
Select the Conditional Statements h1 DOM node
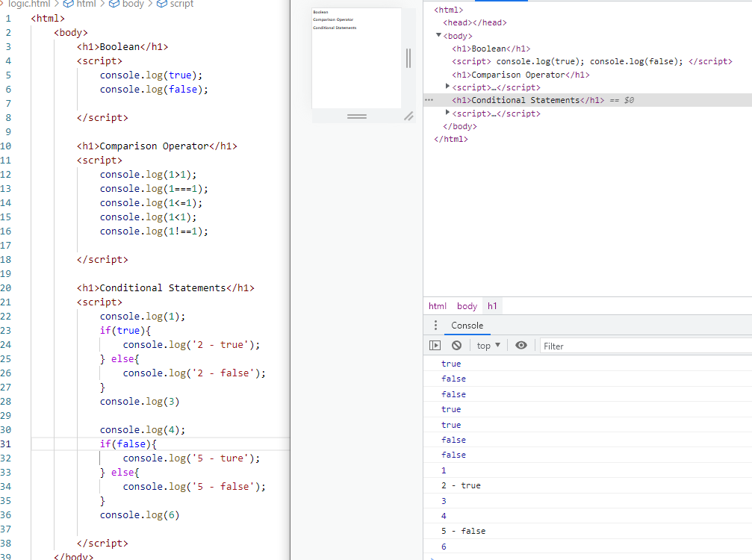[528, 100]
